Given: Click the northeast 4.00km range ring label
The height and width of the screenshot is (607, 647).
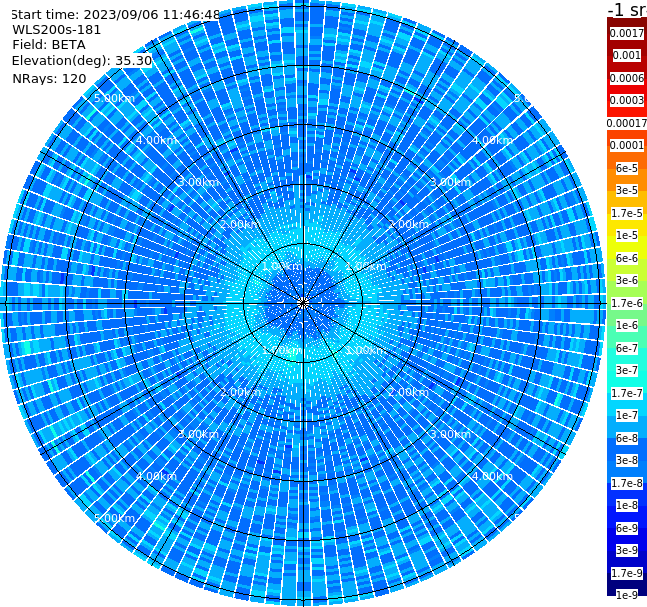Looking at the screenshot, I should pos(492,140).
